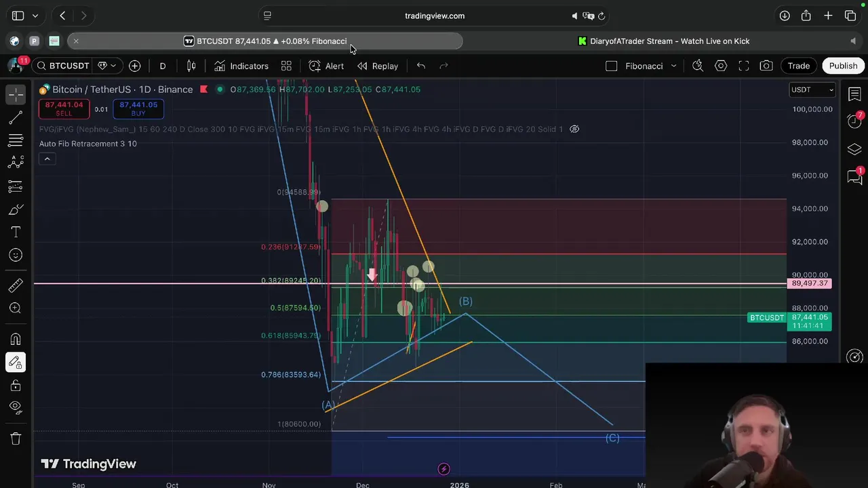Select the brush drawing tool

click(x=16, y=209)
